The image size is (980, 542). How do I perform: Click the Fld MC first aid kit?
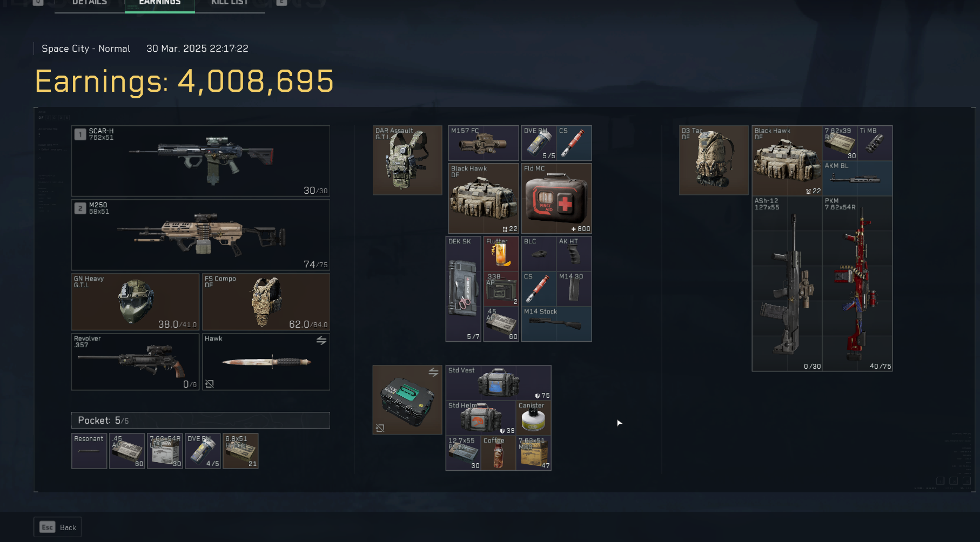click(556, 199)
